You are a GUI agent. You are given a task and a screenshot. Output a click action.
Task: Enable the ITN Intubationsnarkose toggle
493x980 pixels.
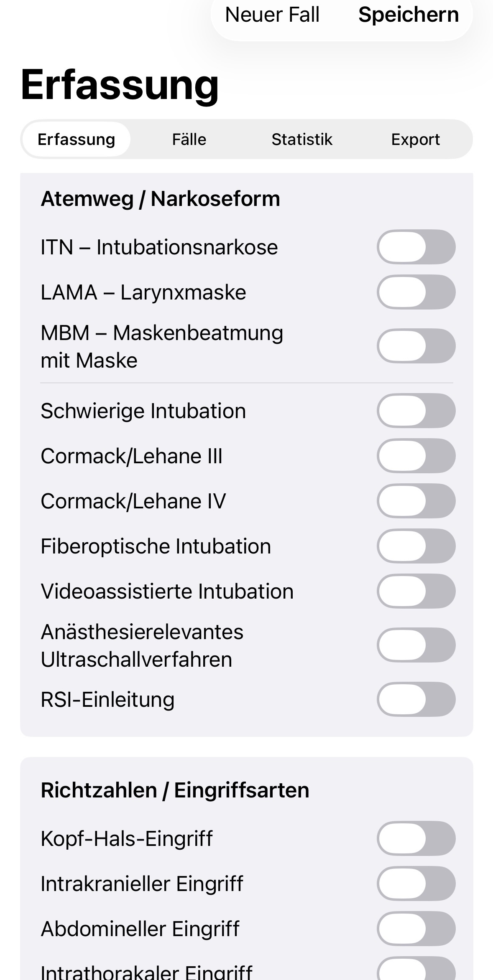pos(416,247)
